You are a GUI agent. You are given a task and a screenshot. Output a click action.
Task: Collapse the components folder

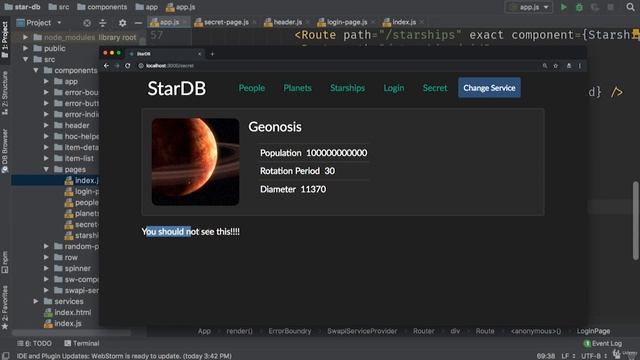point(36,70)
